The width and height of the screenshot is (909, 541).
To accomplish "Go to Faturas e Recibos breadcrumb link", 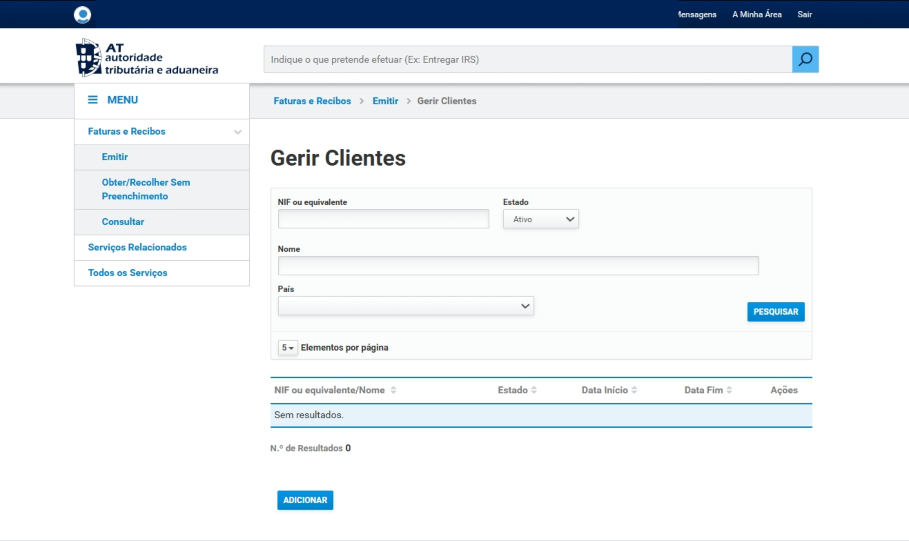I will (312, 101).
